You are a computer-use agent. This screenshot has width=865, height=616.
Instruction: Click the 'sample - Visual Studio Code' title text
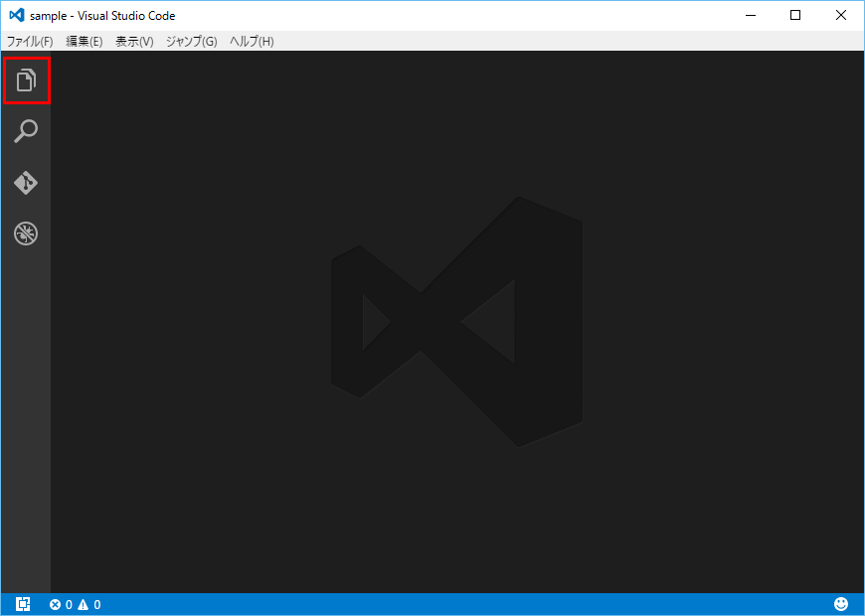(102, 16)
